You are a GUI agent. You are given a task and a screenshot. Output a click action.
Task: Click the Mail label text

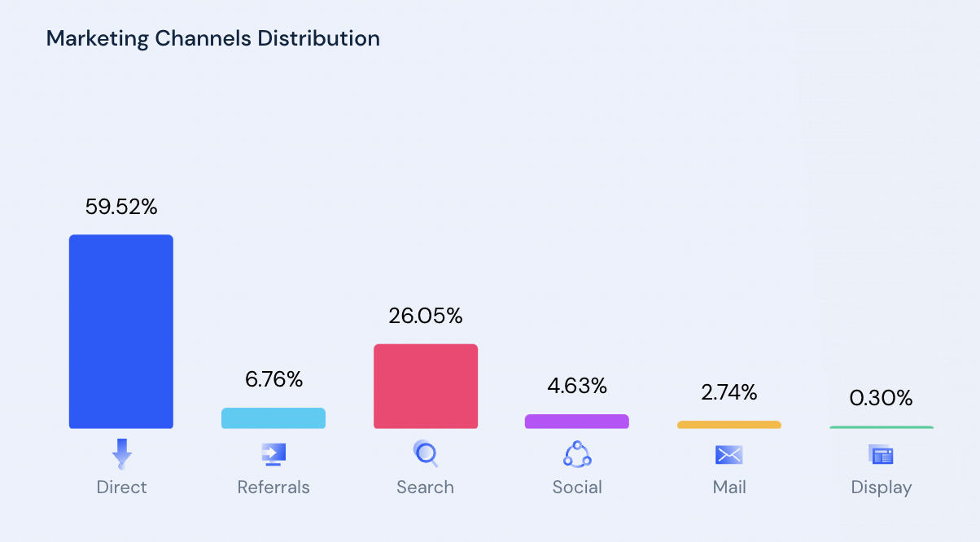point(729,487)
